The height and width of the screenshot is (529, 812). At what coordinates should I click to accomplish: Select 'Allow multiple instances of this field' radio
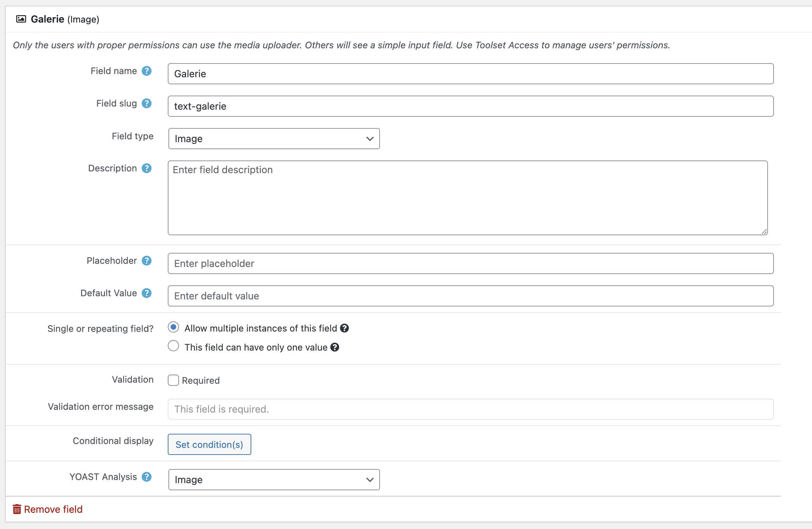click(x=173, y=327)
